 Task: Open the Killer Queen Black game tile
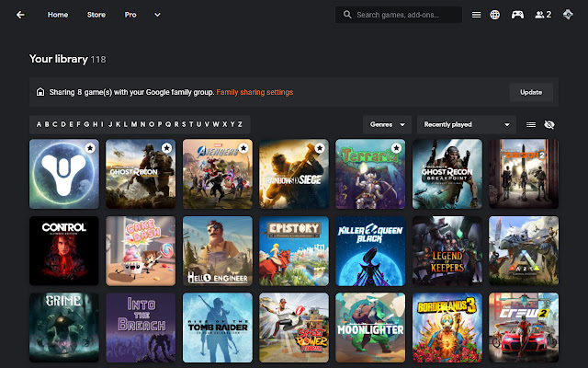click(370, 251)
